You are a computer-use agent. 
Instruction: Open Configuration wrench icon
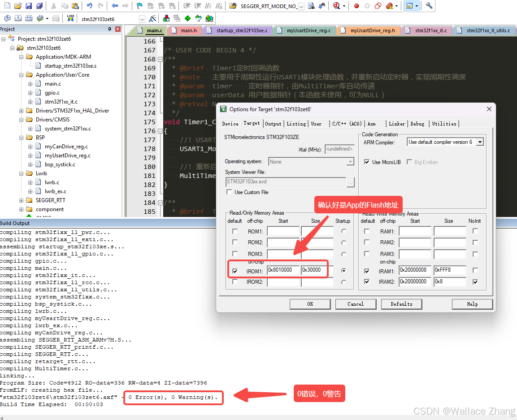(429, 6)
